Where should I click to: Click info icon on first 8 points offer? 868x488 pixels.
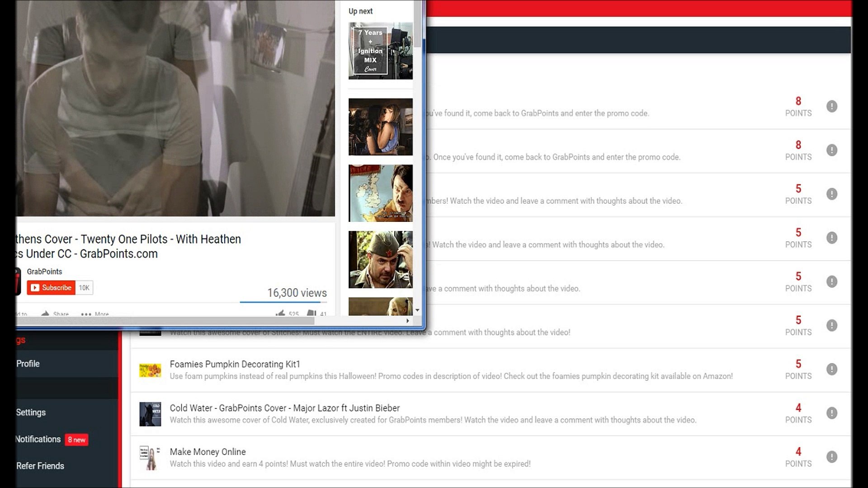coord(831,106)
